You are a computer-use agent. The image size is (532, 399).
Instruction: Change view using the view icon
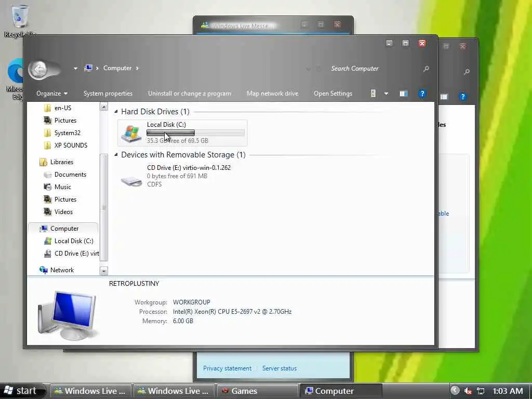373,94
